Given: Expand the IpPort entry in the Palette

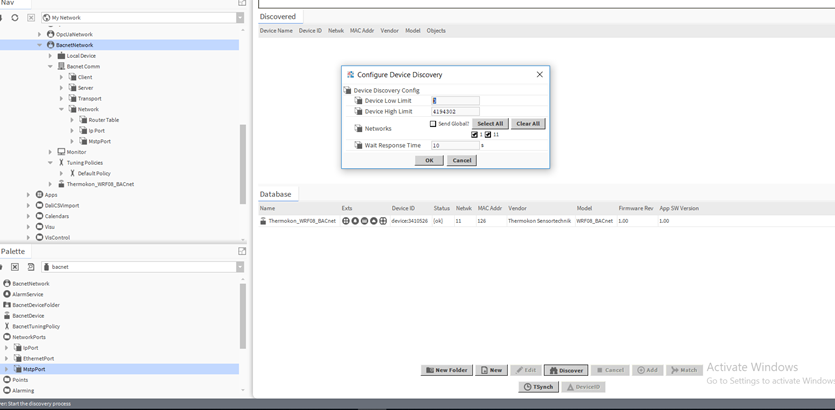Looking at the screenshot, I should [7, 348].
